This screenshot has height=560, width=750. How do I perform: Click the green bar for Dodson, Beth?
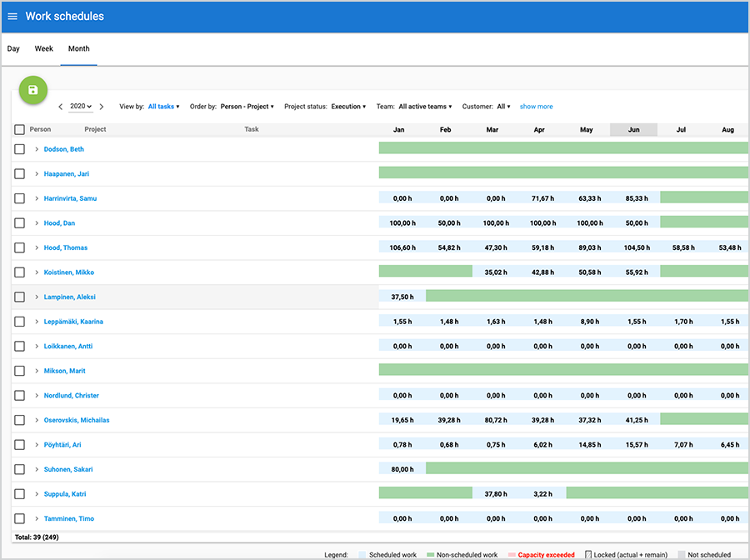coord(563,147)
